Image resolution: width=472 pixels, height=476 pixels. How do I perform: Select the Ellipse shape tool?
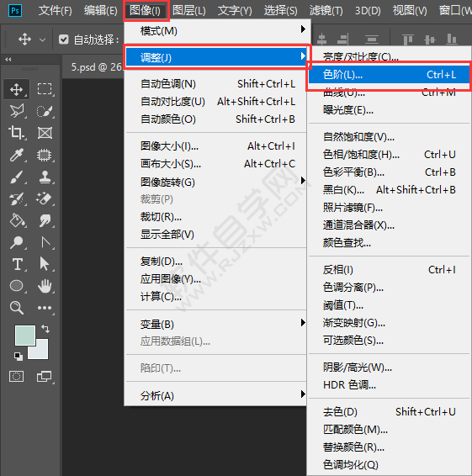16,286
